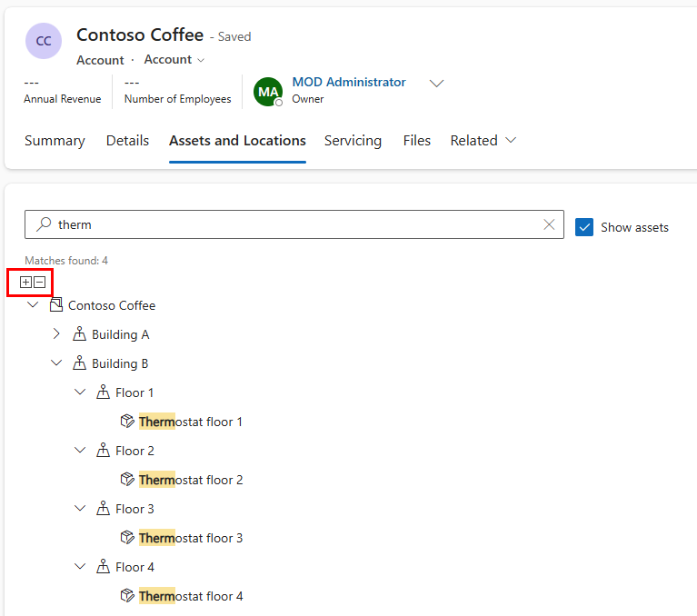Click the CC account avatar

tap(44, 41)
